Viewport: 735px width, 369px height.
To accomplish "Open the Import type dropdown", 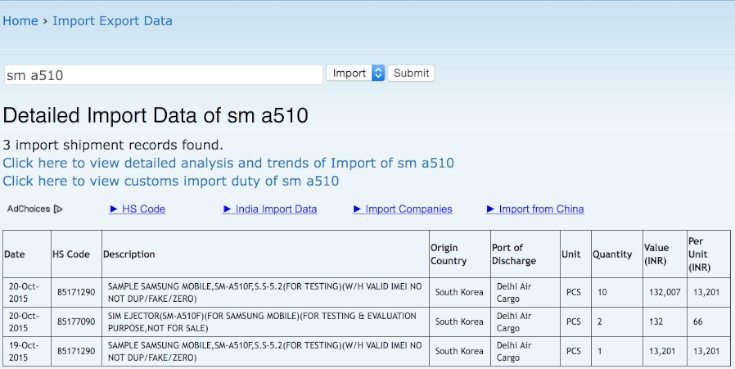I will point(356,73).
